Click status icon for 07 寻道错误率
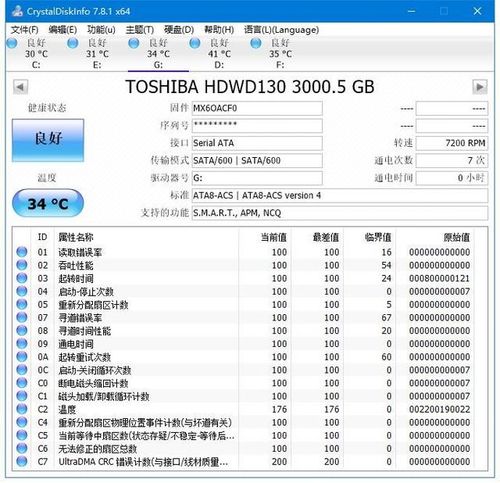 click(x=22, y=317)
